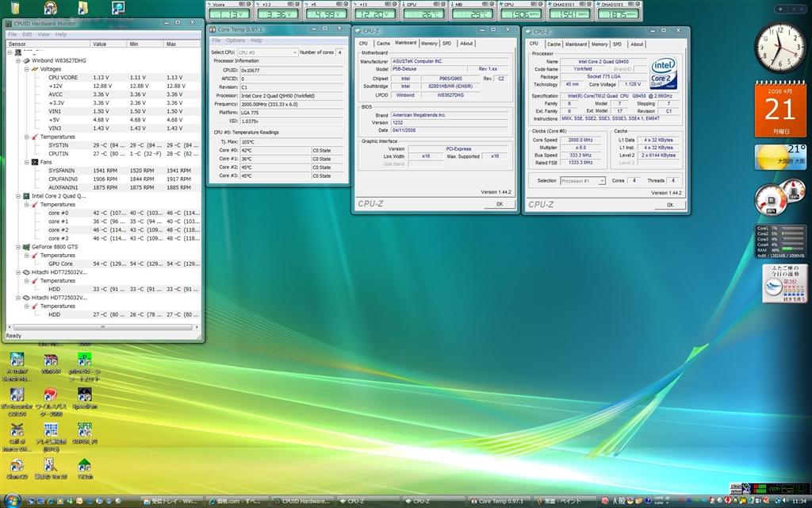Open the SpeedFan desktop shortcut
The width and height of the screenshot is (812, 508).
tap(84, 395)
